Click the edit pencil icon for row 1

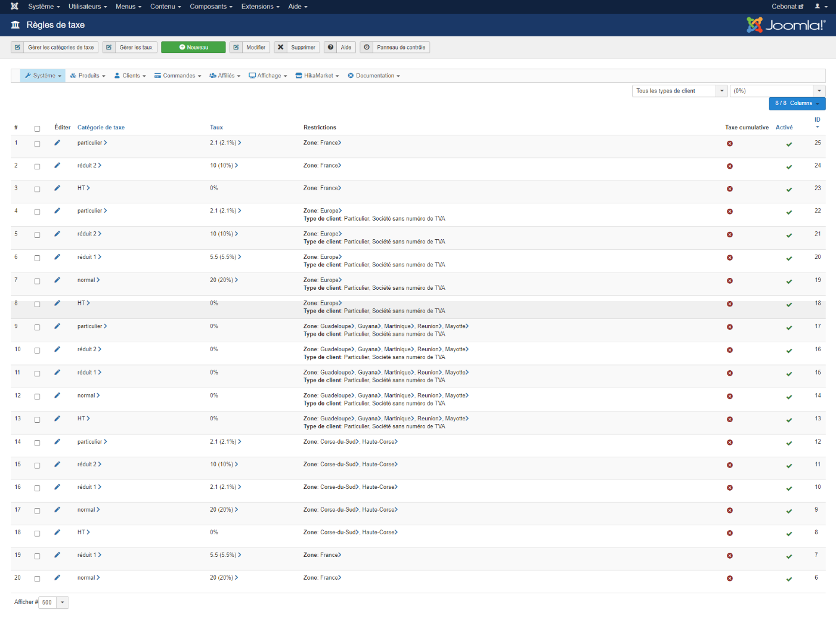click(x=57, y=143)
